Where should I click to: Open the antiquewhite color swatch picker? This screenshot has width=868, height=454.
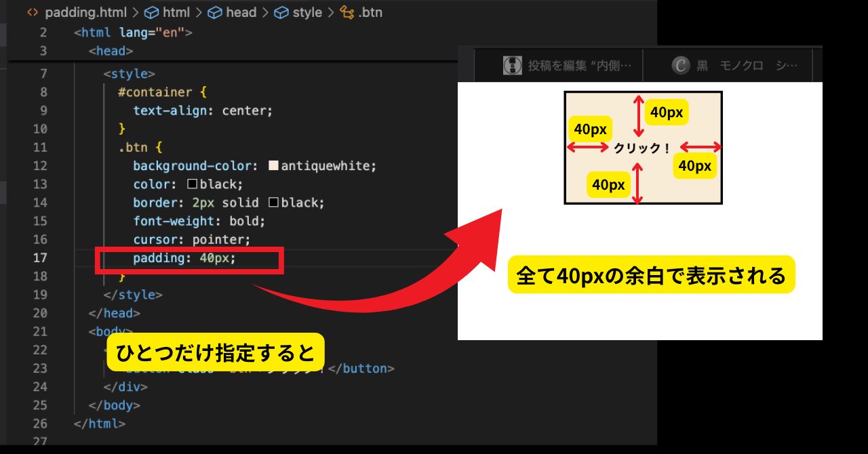[x=274, y=166]
